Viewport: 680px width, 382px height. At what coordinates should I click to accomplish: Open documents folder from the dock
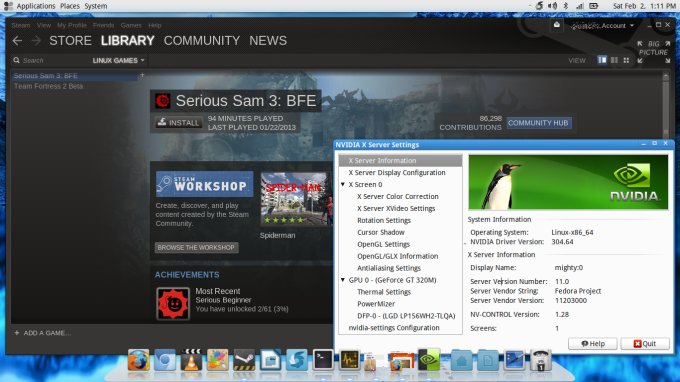point(488,360)
